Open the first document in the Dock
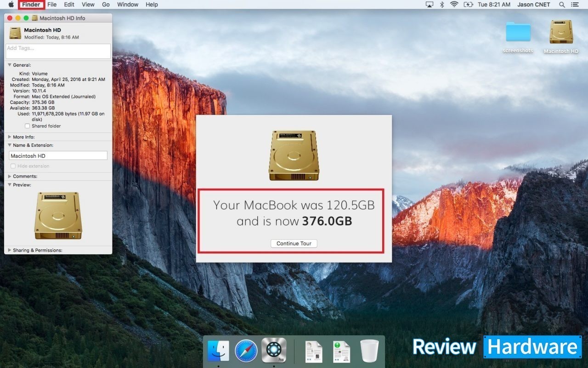588x368 pixels. tap(314, 351)
